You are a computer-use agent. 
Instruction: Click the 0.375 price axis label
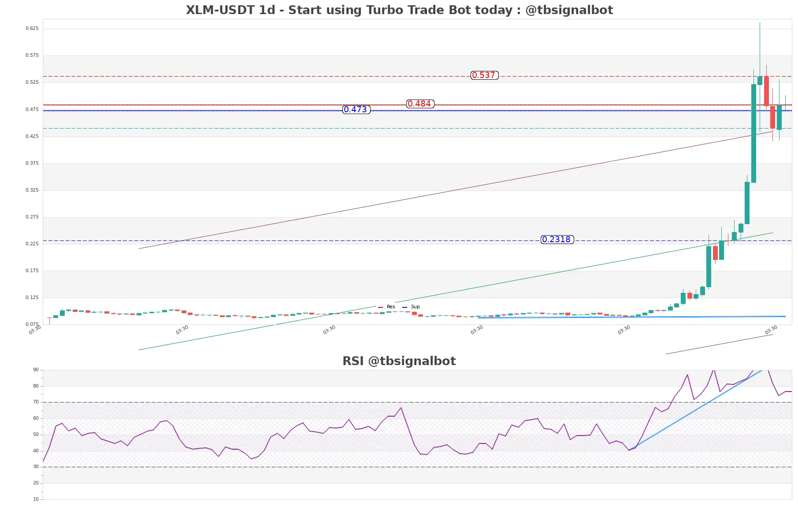pos(32,163)
